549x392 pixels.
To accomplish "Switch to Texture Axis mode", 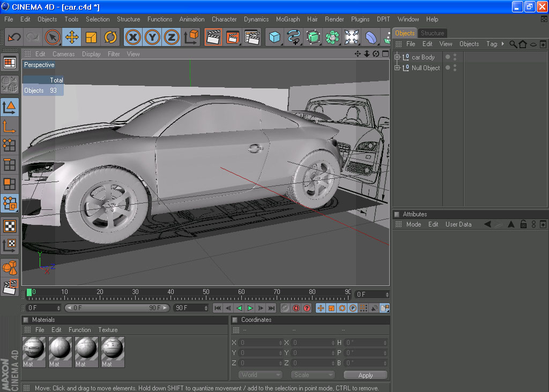I will tap(10, 245).
